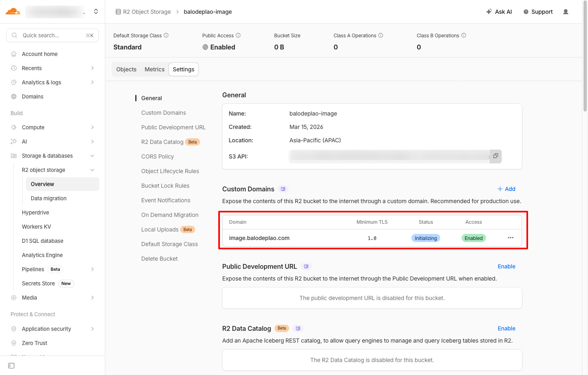
Task: Go to CORS Policy settings section
Action: 158,156
